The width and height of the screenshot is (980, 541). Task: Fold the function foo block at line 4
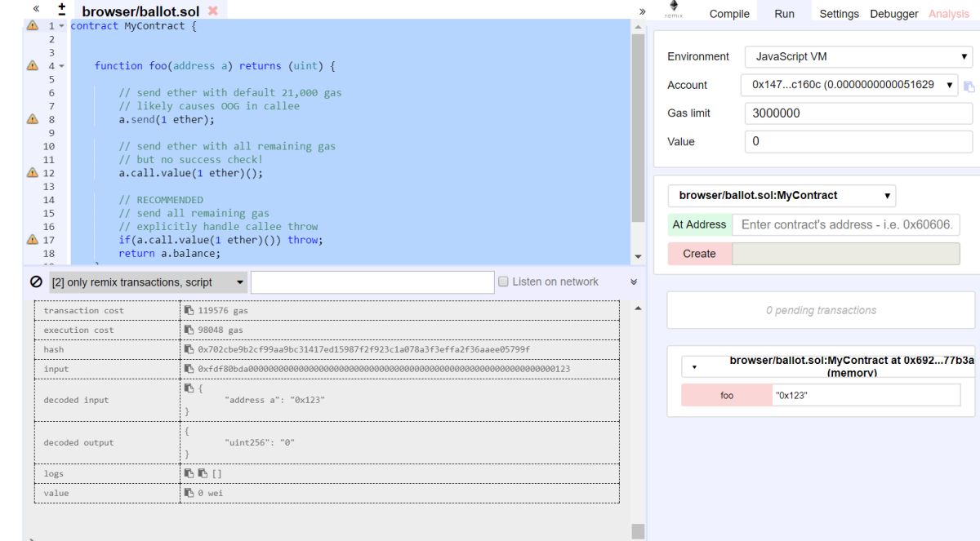[x=63, y=66]
